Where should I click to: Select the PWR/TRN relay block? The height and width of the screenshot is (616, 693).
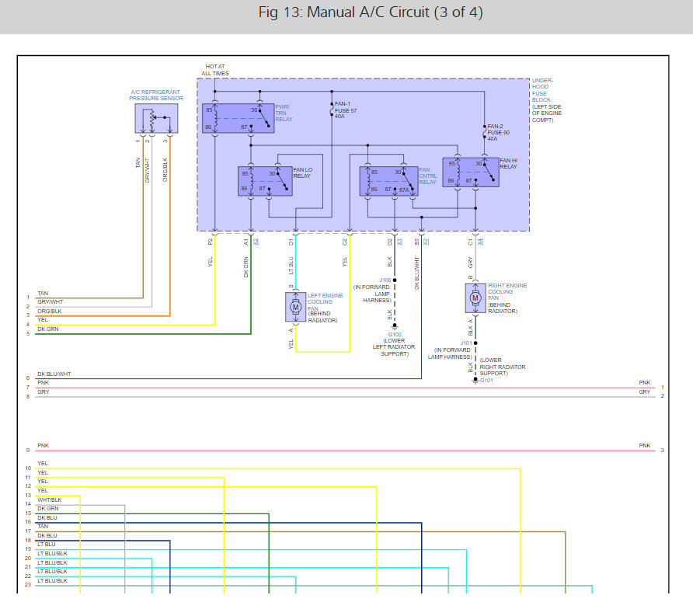tap(239, 118)
